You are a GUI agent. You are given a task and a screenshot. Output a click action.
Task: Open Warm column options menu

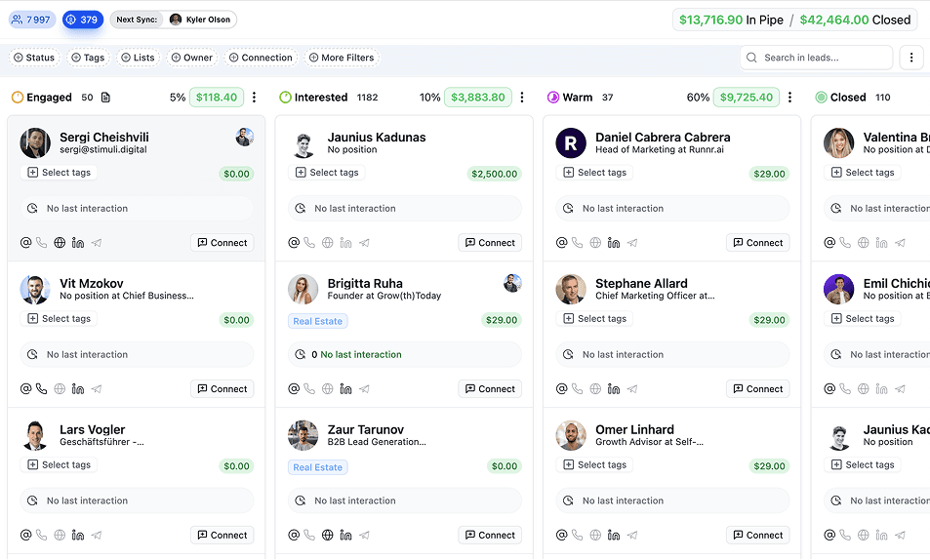coord(789,98)
